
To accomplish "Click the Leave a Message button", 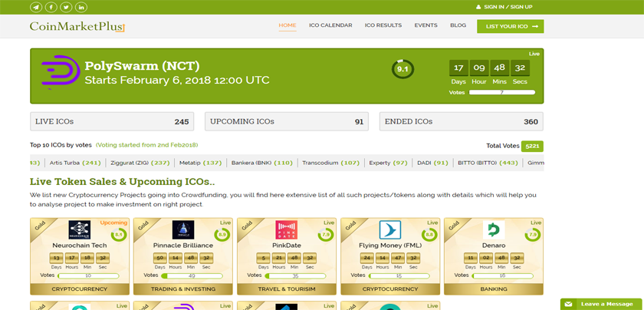I will 601,304.
